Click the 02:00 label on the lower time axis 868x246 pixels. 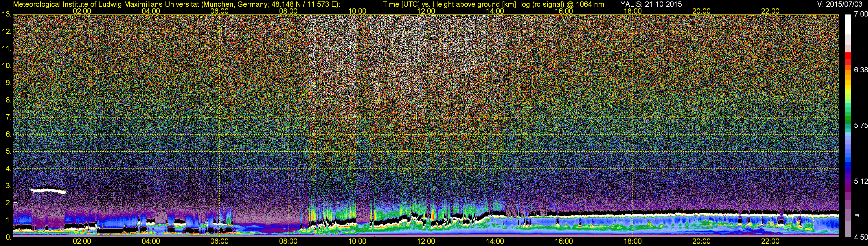pos(82,241)
